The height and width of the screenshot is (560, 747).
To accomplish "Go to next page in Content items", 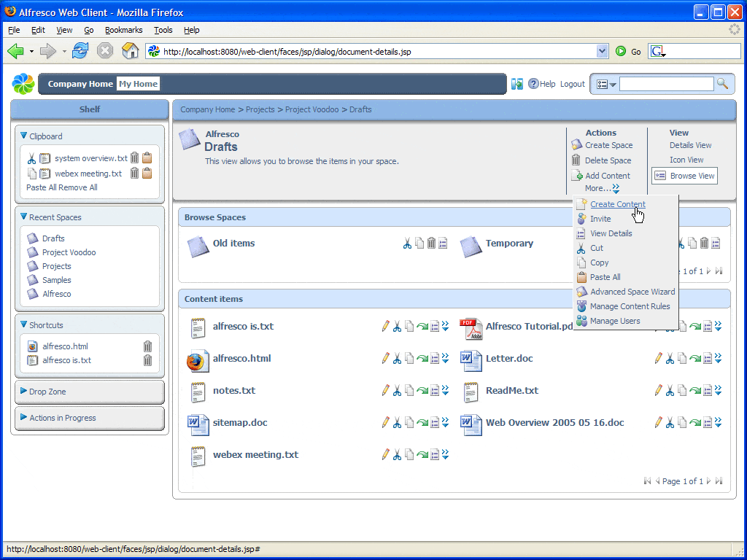I will [x=709, y=481].
